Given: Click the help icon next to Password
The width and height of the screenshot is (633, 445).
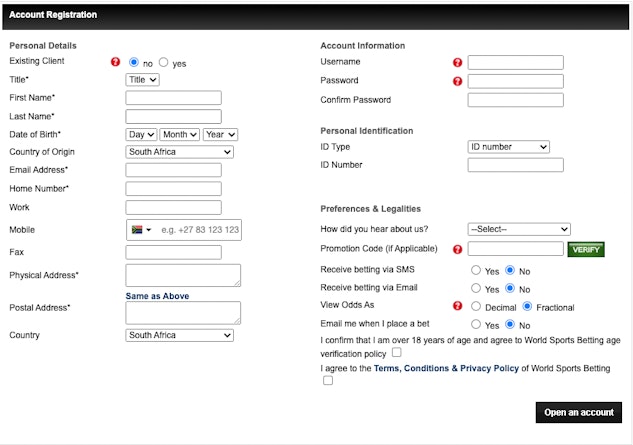Looking at the screenshot, I should pos(457,81).
